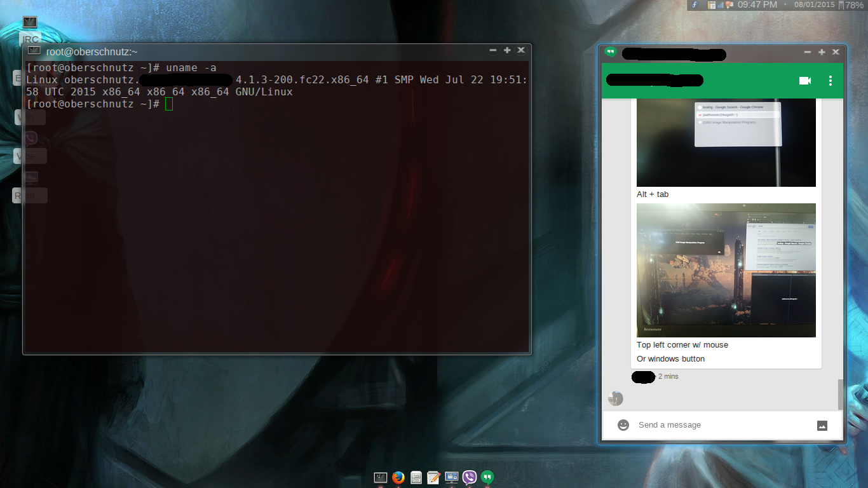Switch to Hangouts via the dock icon
Viewport: 868px width, 488px height.
pyautogui.click(x=487, y=477)
